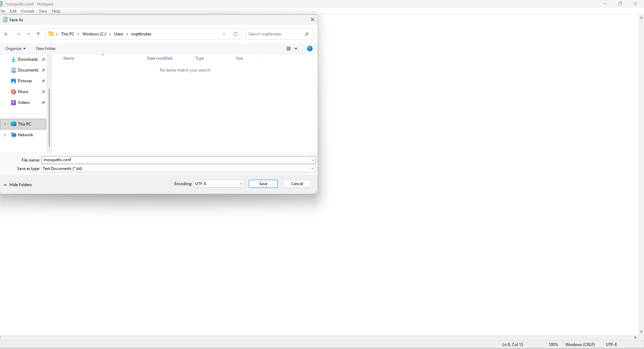
Task: Expand the This PC tree node
Action: click(5, 124)
